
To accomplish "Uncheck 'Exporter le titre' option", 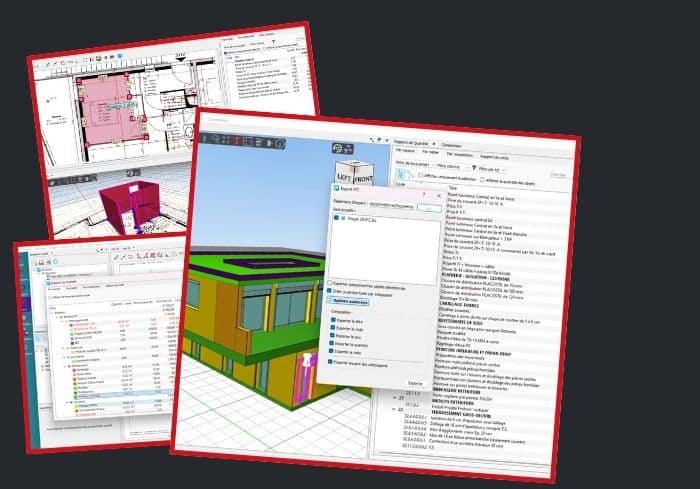I will (x=333, y=320).
